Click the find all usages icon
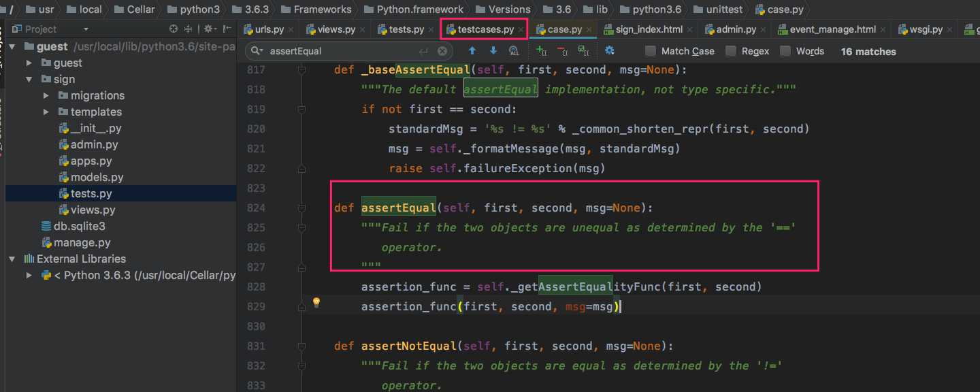This screenshot has width=980, height=392. coord(514,51)
